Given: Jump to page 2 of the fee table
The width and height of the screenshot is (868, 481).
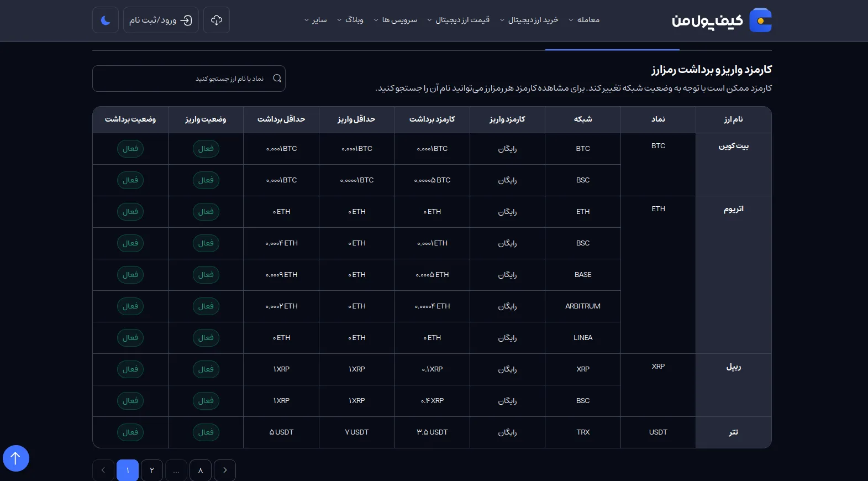Looking at the screenshot, I should tap(152, 470).
